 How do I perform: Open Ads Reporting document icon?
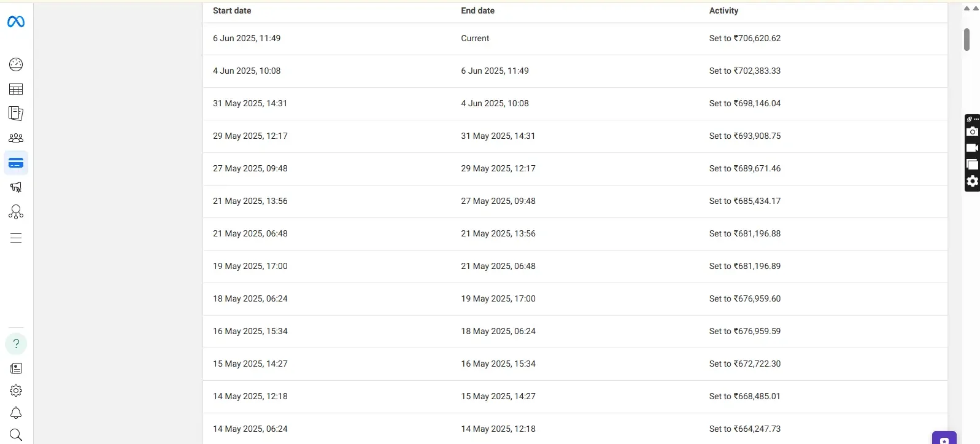click(16, 114)
